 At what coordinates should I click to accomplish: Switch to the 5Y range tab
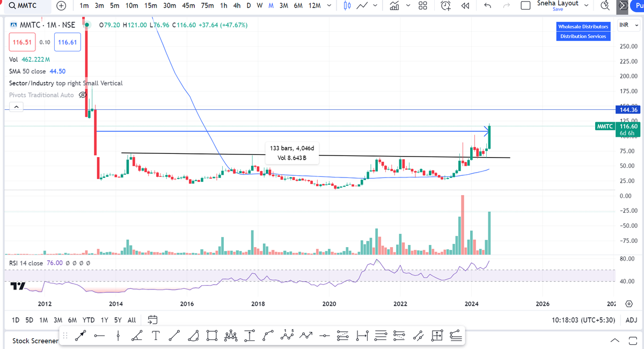point(118,320)
